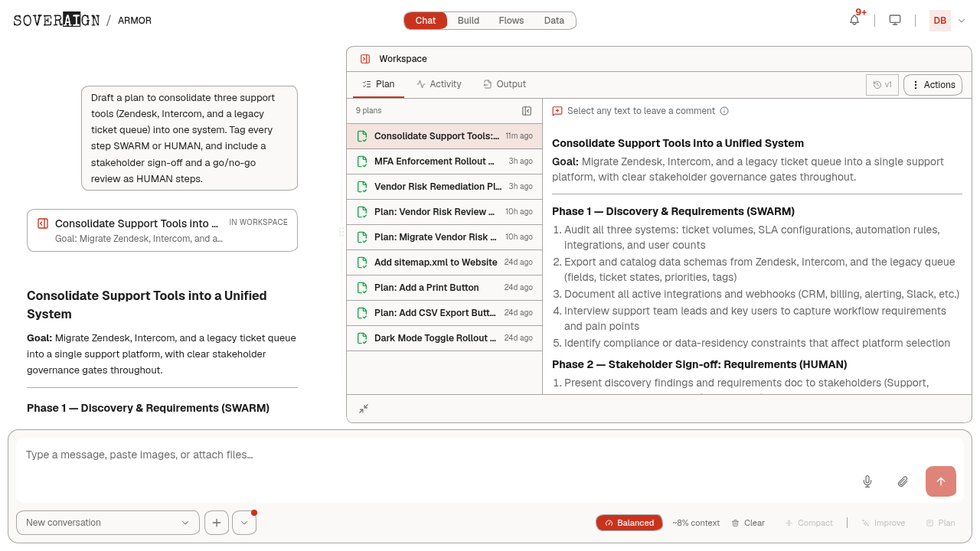Select the Build mode tab

469,21
